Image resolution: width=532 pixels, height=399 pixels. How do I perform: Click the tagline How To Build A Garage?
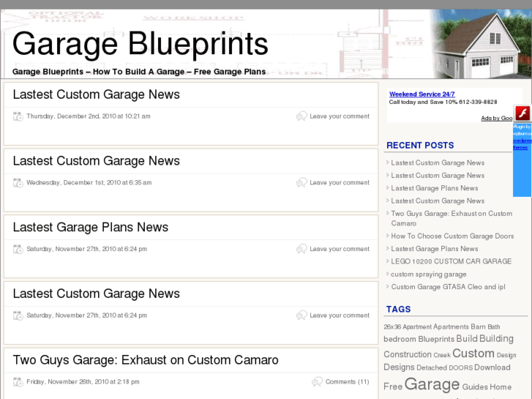click(x=138, y=72)
